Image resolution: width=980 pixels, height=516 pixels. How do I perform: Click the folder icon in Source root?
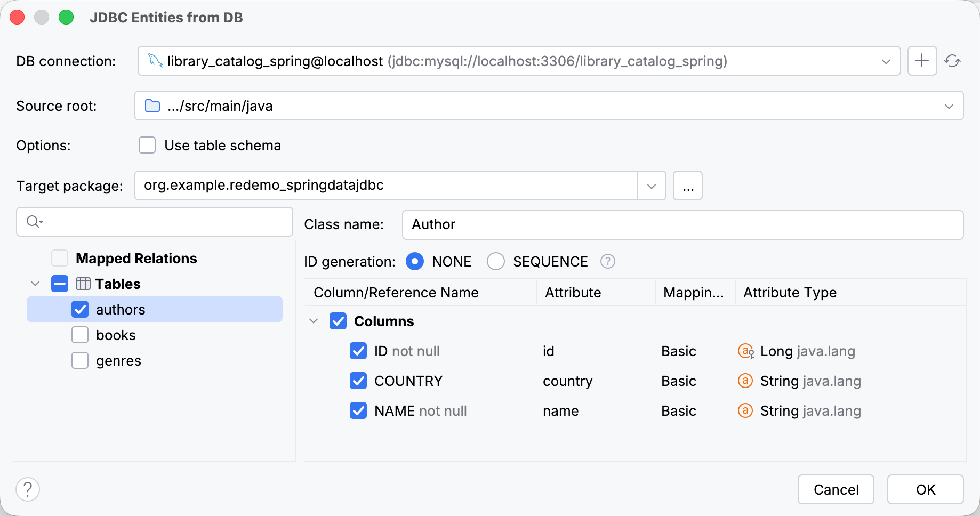coord(152,106)
